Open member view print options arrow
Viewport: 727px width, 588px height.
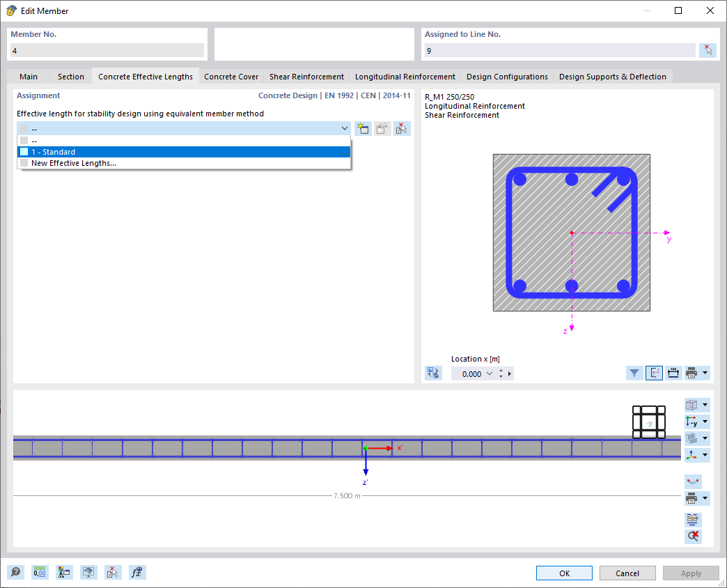pyautogui.click(x=705, y=499)
